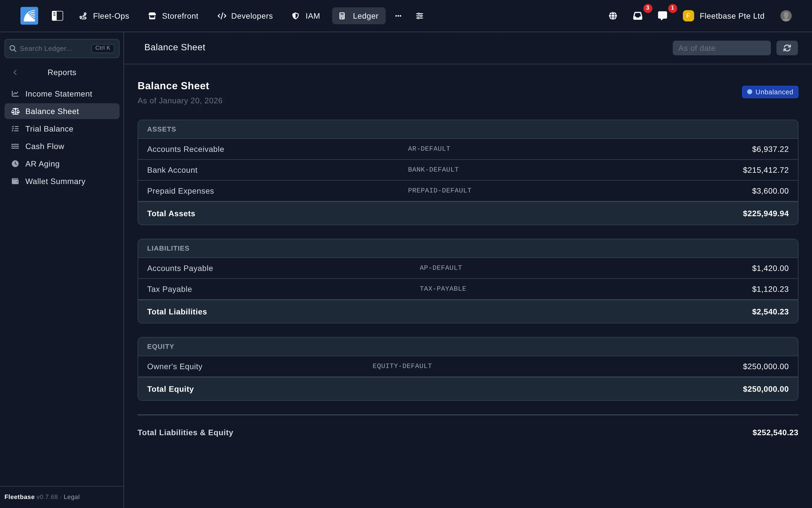Screen dimensions: 812x508
Task: Open the IAM menu
Action: (306, 16)
